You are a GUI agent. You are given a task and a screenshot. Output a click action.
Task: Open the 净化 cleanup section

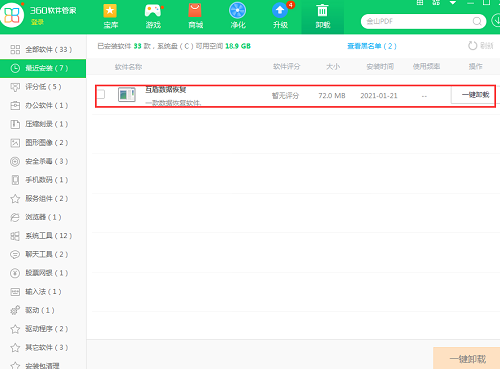click(x=238, y=16)
